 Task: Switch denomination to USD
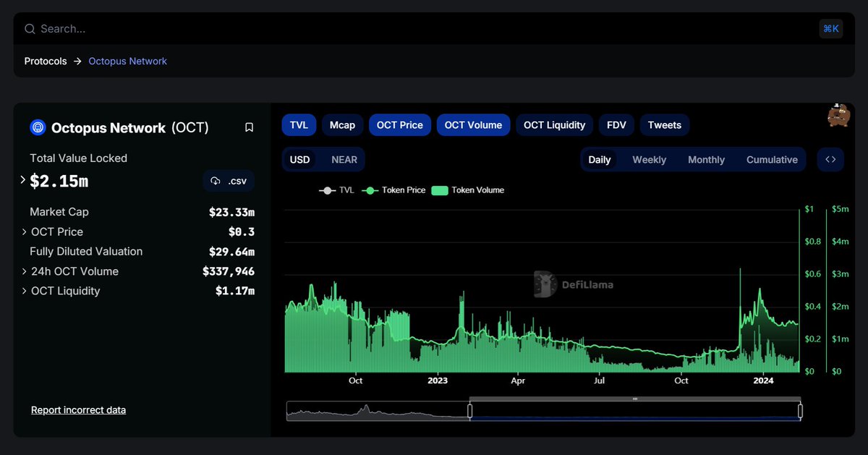coord(299,160)
